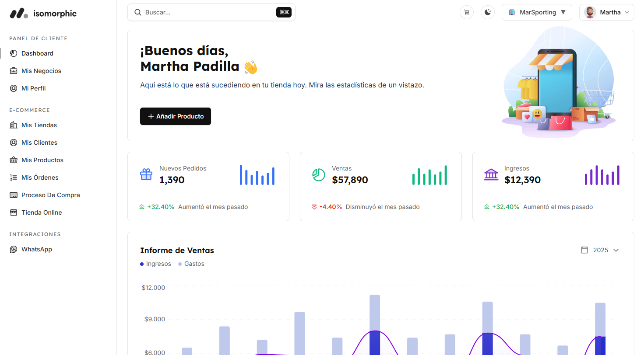644x355 pixels.
Task: Click the Ingresos green up-arrow icon
Action: click(487, 207)
